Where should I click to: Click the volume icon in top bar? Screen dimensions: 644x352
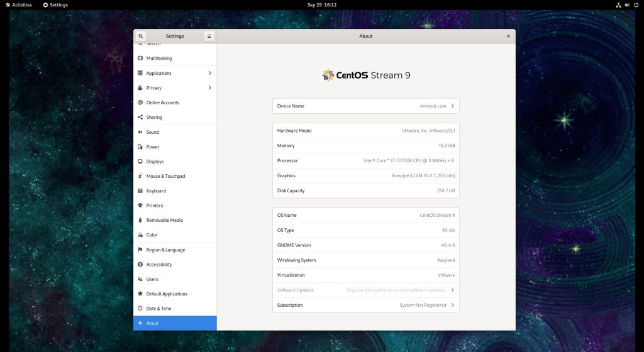coord(627,5)
